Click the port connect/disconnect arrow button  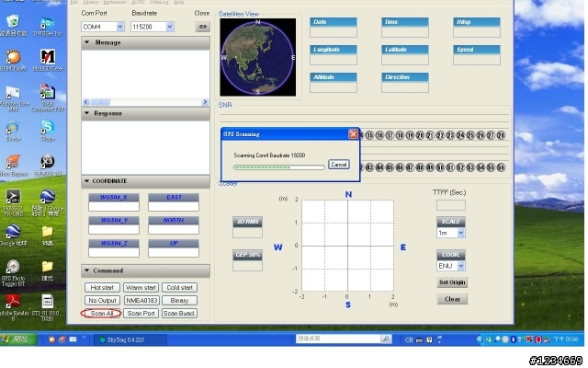[x=202, y=27]
